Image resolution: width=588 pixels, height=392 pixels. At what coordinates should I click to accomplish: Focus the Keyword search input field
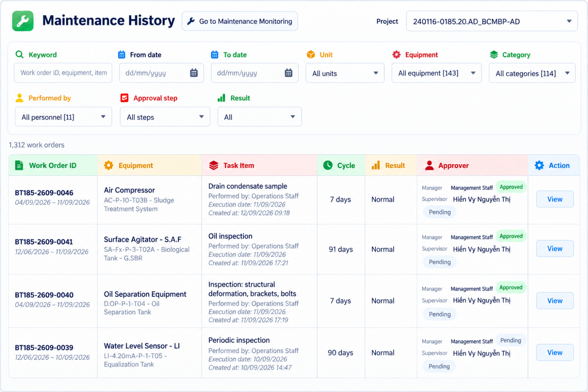coord(63,73)
